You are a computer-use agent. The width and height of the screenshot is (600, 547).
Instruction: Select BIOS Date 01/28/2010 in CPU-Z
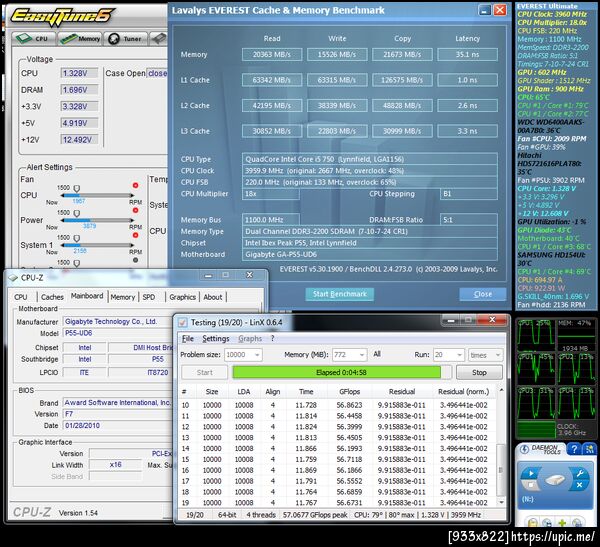117,426
